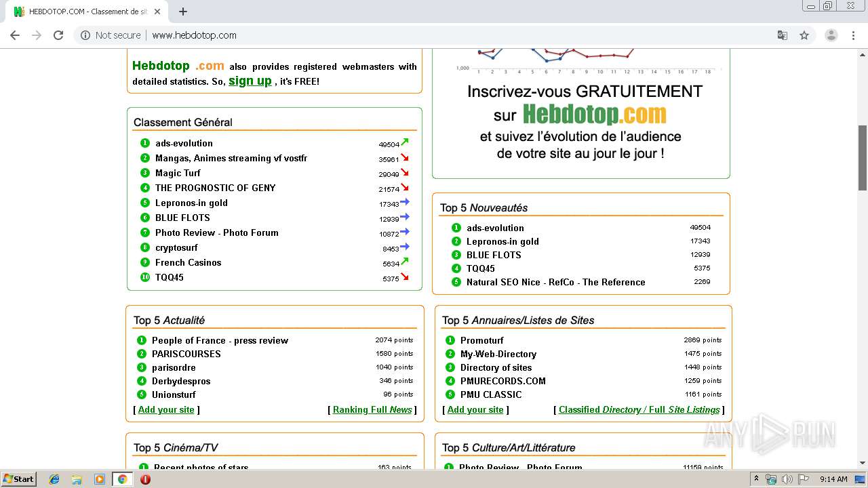Image resolution: width=868 pixels, height=488 pixels.
Task: Click the 9:14 AM system clock
Action: [833, 479]
